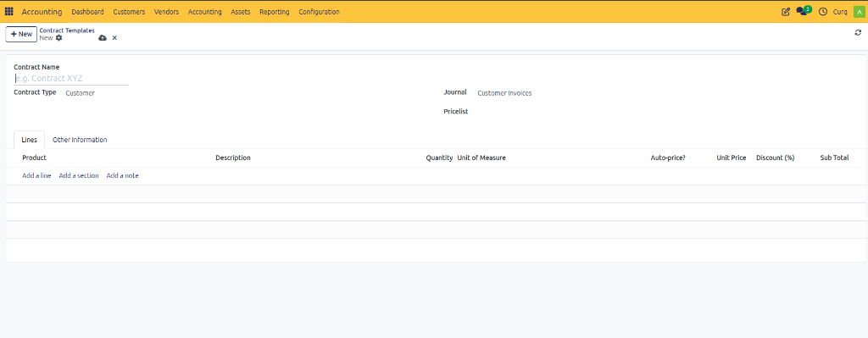Screen dimensions: 868x338
Task: Open the Accounting dropdown menu item
Action: pos(205,12)
